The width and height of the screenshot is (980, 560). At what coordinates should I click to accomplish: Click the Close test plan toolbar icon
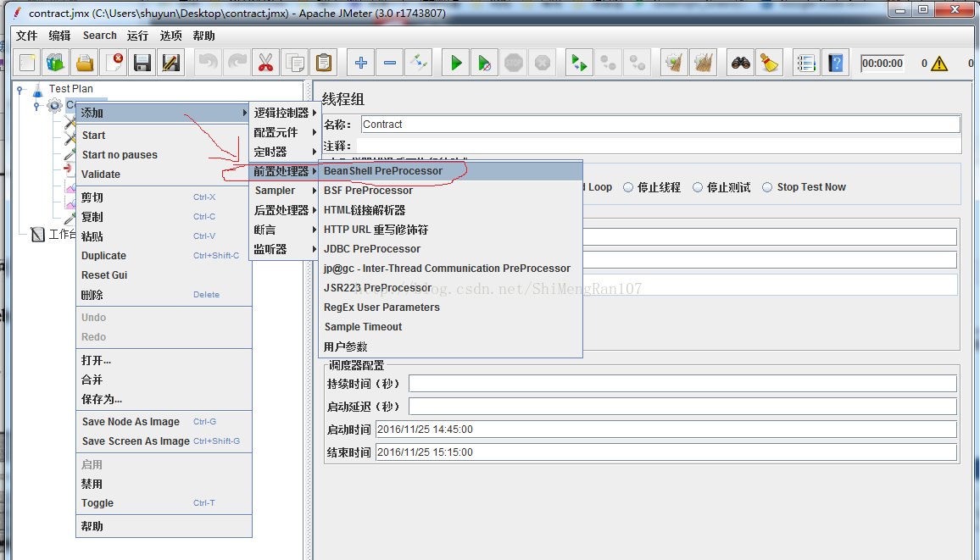[114, 63]
